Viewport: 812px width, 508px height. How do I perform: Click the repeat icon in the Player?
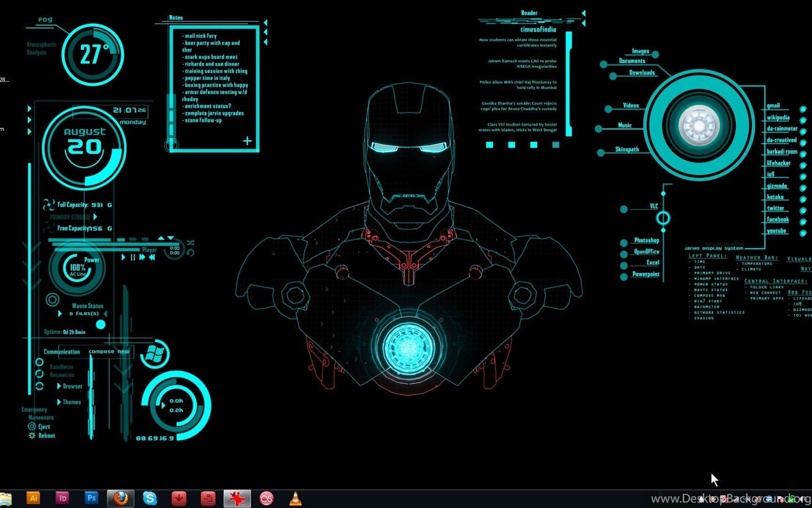tap(190, 253)
